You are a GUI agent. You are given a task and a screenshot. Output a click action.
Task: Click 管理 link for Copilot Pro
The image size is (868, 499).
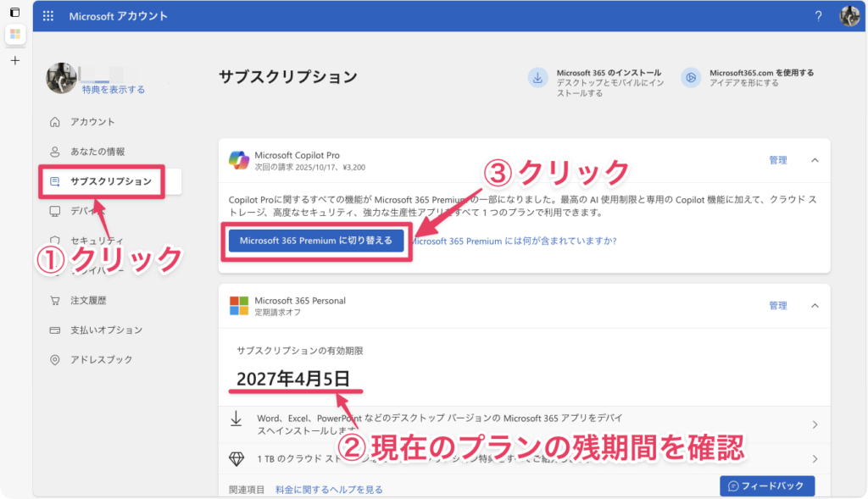(777, 160)
